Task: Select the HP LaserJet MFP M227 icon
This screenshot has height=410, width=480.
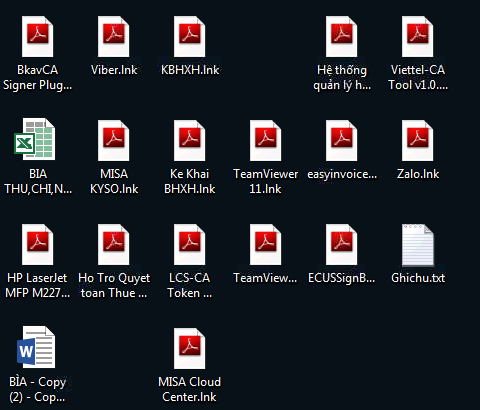Action: coord(37,245)
